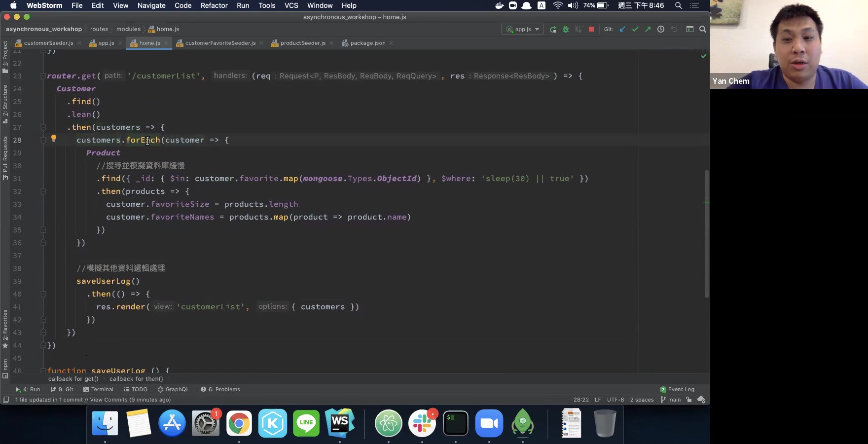
Task: Start the green bug Debug tool
Action: (x=566, y=30)
